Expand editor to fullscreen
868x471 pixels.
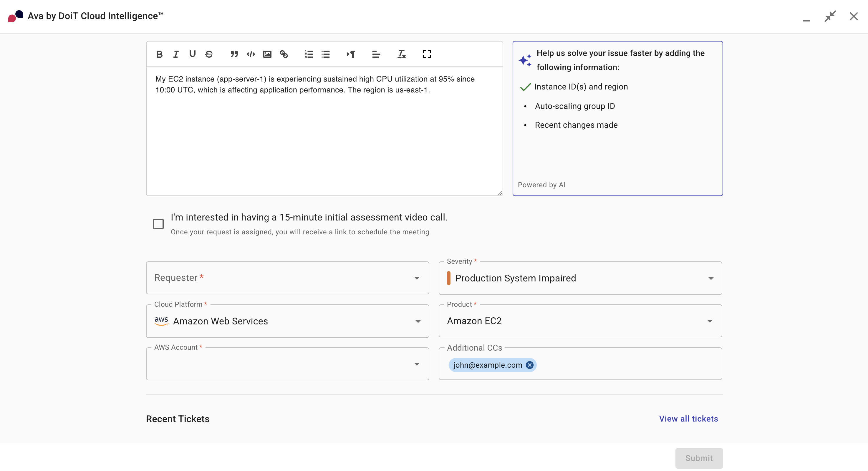tap(427, 54)
